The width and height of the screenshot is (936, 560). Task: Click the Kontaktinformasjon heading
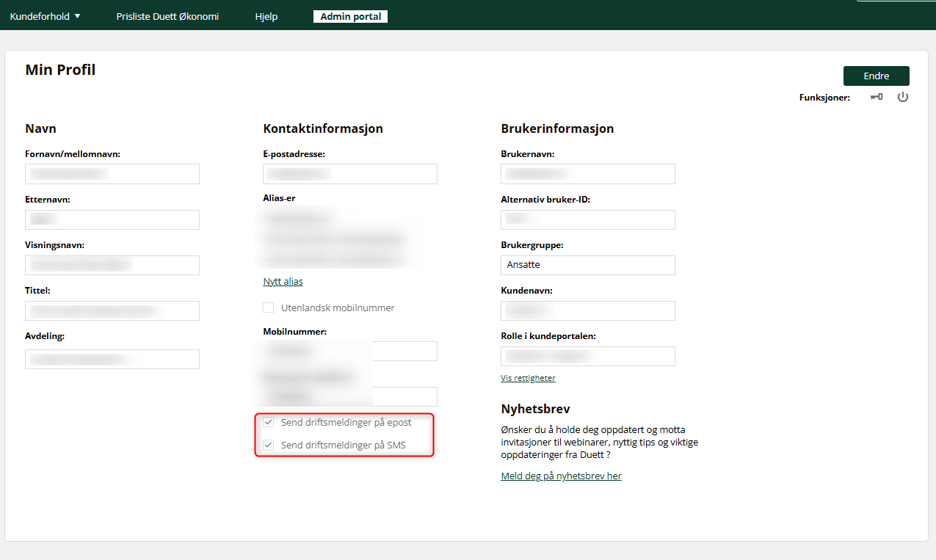323,128
